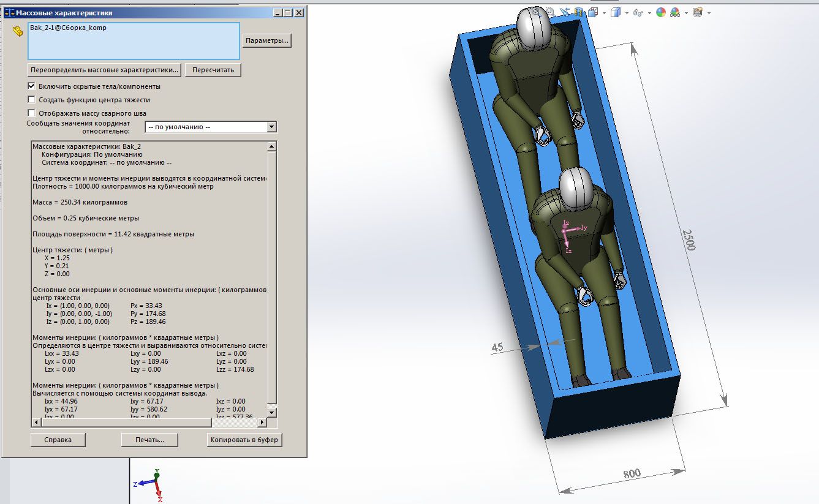The height and width of the screenshot is (504, 819).
Task: Click the horizontal scroll-right arrow
Action: 263,423
